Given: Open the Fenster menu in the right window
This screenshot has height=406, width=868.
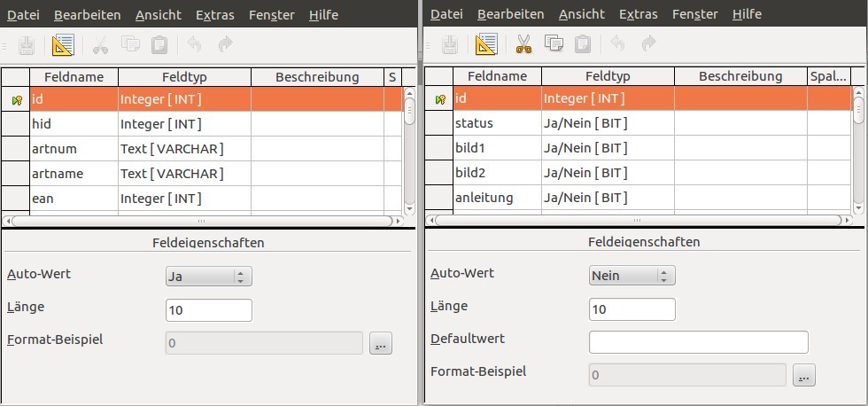Looking at the screenshot, I should (695, 14).
